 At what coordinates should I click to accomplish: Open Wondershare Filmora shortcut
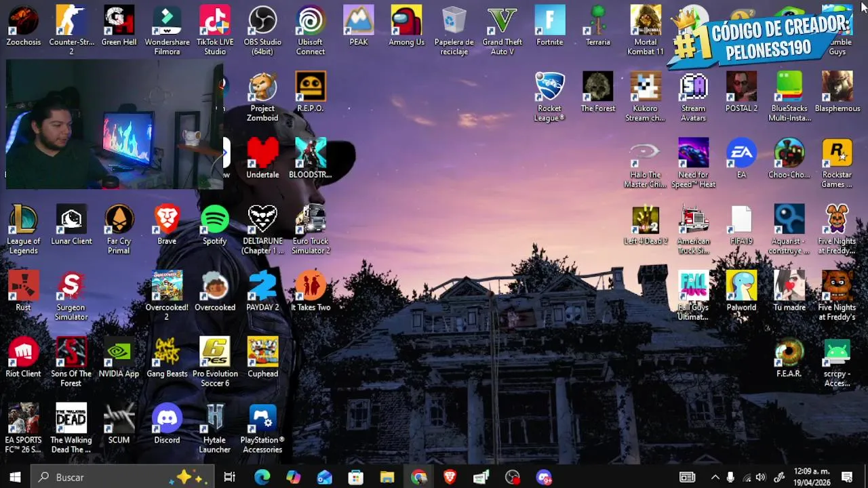pos(167,31)
